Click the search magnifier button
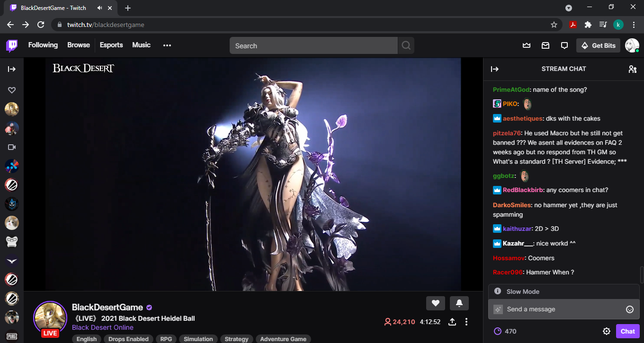Viewport: 644px width, 343px height. (x=406, y=45)
